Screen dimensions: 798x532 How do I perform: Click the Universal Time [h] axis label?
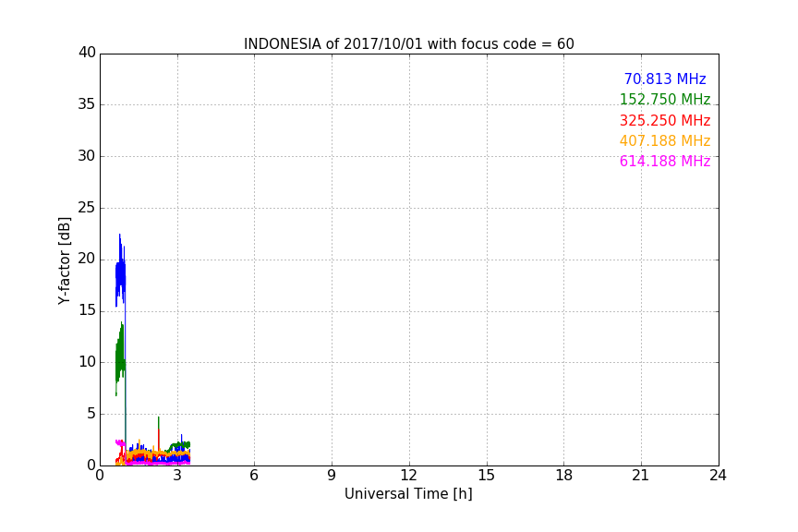[408, 494]
